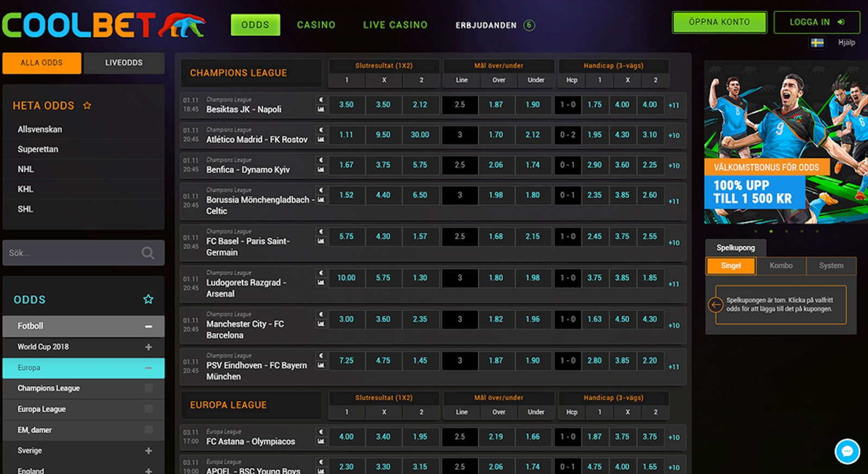Select the second banner carousel dot
The height and width of the screenshot is (474, 868).
[x=771, y=232]
